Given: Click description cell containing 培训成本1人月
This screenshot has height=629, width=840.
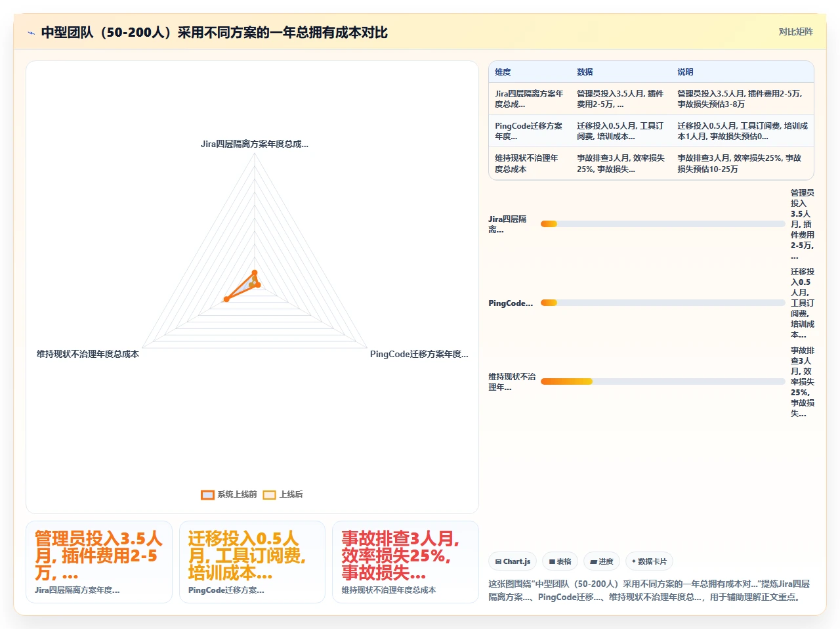Looking at the screenshot, I should click(742, 131).
